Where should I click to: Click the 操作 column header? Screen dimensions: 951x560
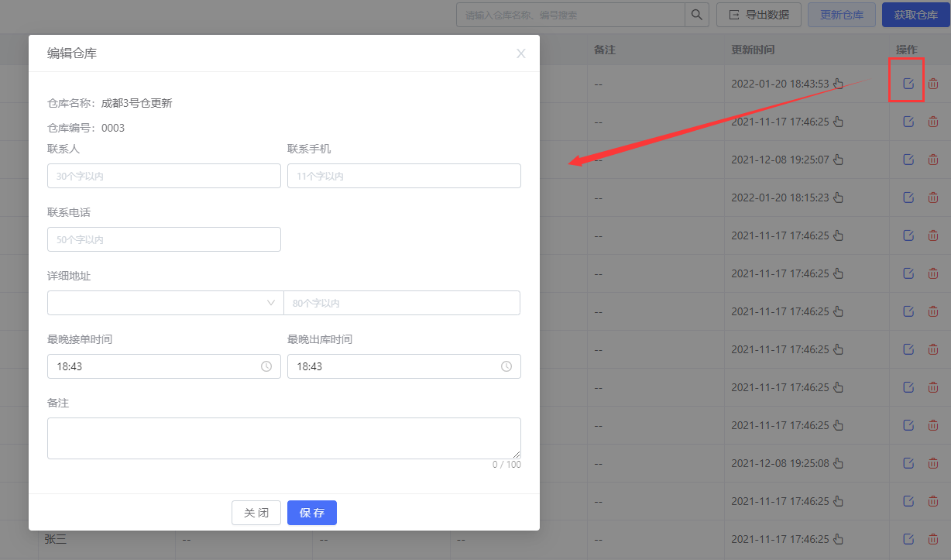907,50
